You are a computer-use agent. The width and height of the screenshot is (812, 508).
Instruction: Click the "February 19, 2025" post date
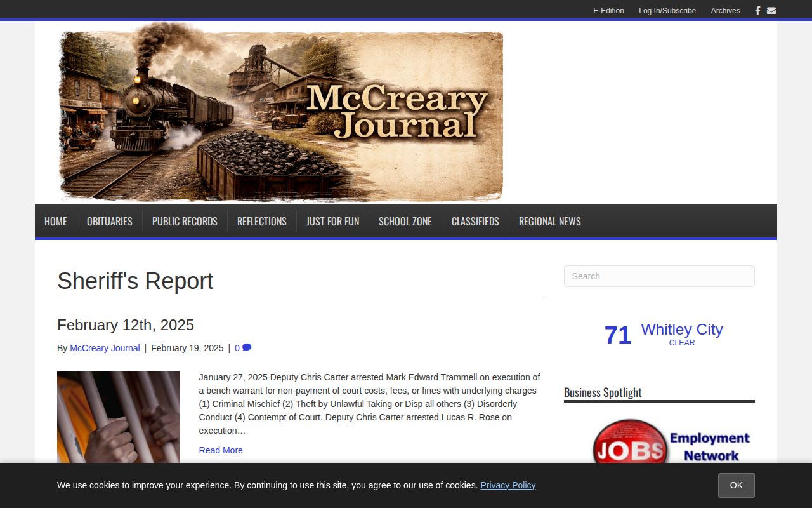(187, 348)
